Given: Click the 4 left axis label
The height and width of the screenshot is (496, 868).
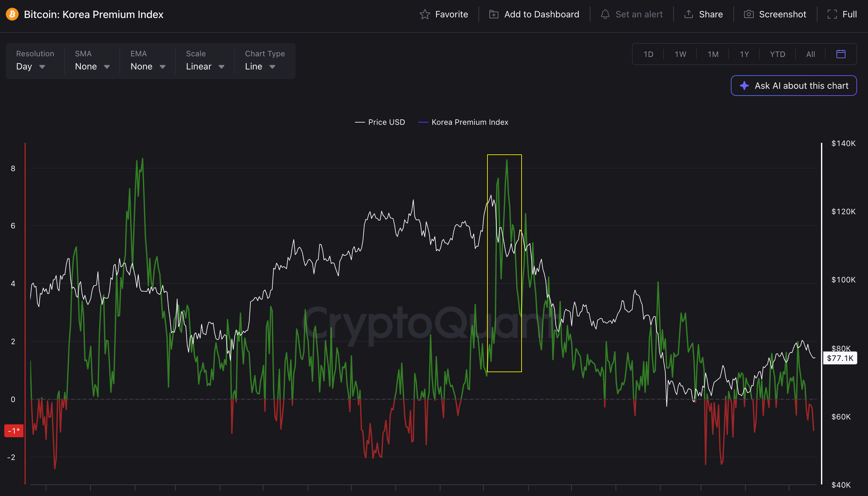Looking at the screenshot, I should pyautogui.click(x=13, y=283).
